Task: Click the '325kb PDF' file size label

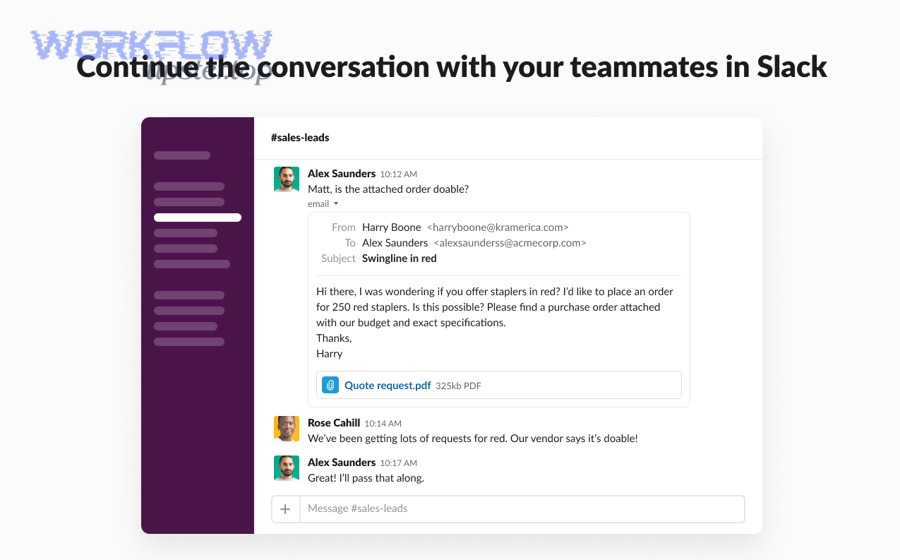Action: tap(458, 386)
